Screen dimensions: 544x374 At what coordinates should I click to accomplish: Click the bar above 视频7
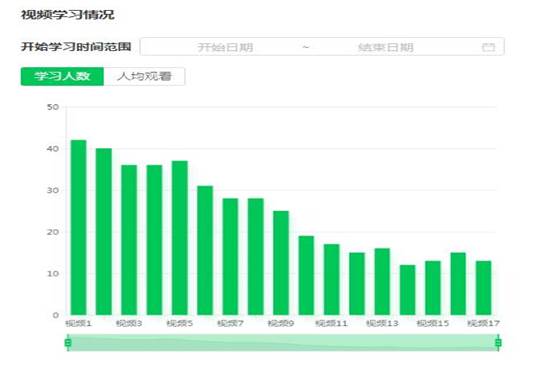pyautogui.click(x=230, y=257)
